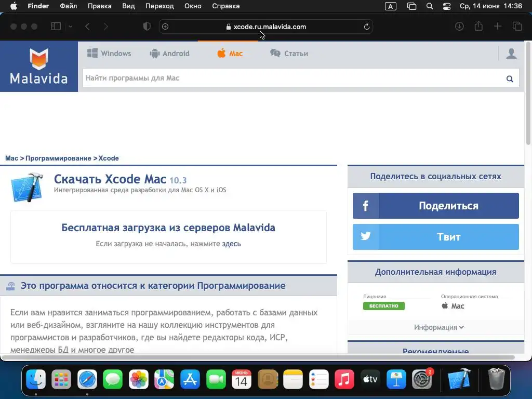Expand the Информация section
This screenshot has width=532, height=399.
pyautogui.click(x=438, y=327)
